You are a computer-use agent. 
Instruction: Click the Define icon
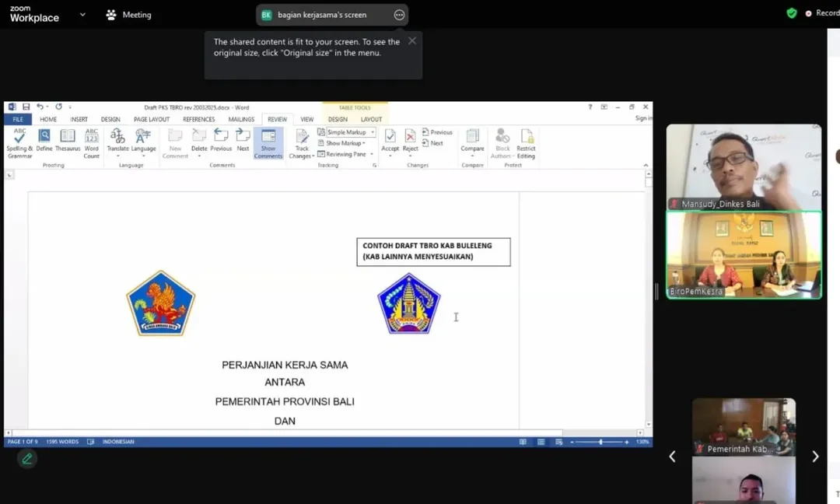tap(44, 142)
